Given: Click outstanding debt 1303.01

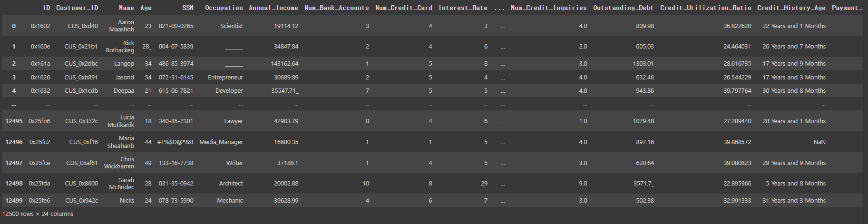Looking at the screenshot, I should (644, 64).
